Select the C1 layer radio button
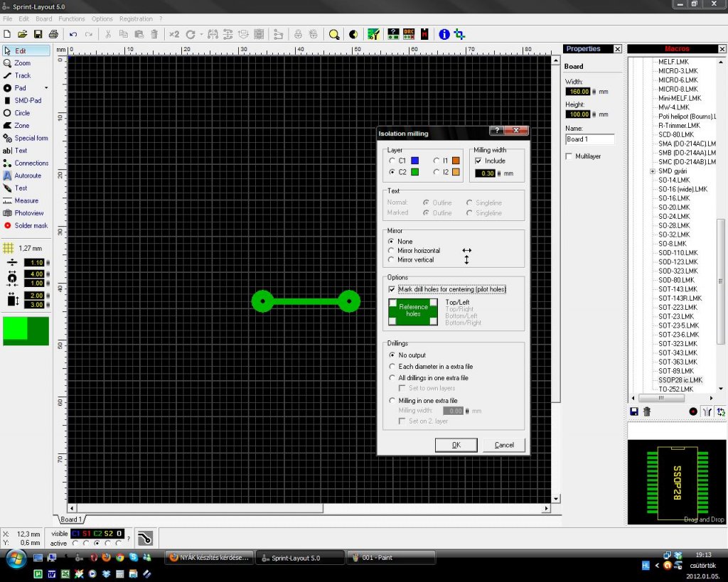This screenshot has height=582, width=728. (392, 161)
